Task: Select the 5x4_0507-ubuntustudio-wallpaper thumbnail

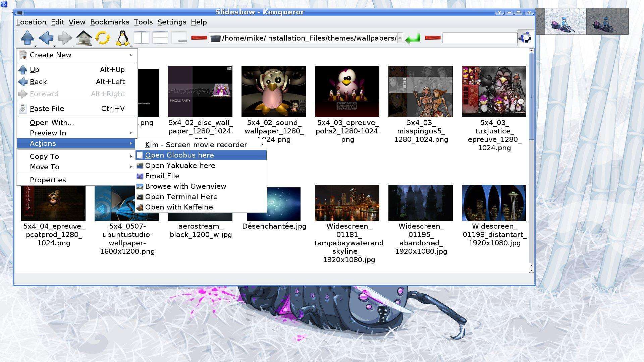Action: tap(115, 204)
